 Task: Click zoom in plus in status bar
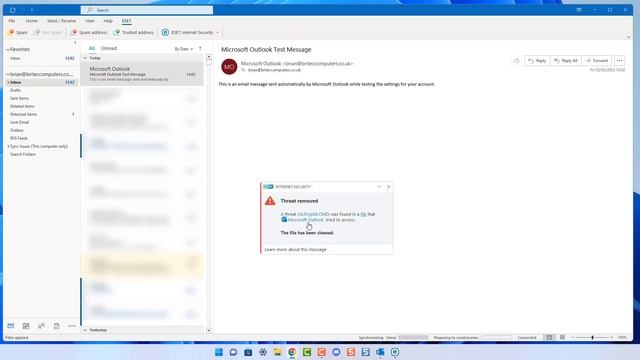(612, 338)
